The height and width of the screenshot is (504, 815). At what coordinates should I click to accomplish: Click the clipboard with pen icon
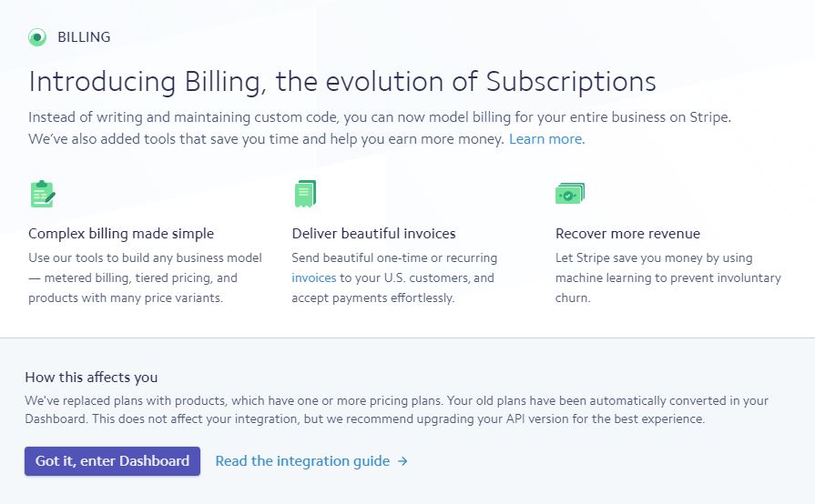click(x=43, y=194)
